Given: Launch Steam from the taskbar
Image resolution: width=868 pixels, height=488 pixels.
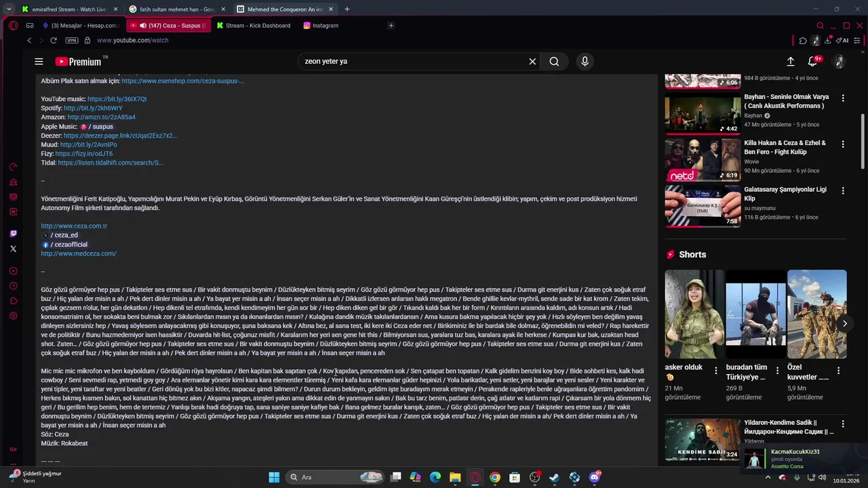Looking at the screenshot, I should pos(554,477).
